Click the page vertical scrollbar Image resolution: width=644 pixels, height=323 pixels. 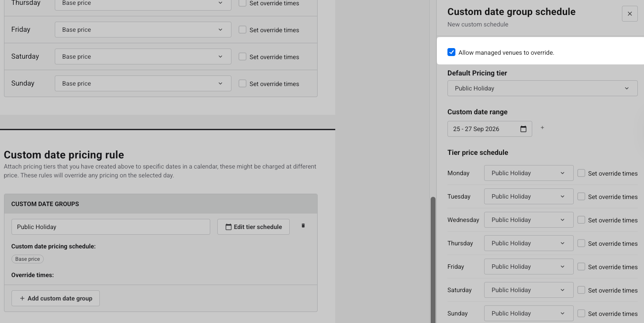[433, 259]
